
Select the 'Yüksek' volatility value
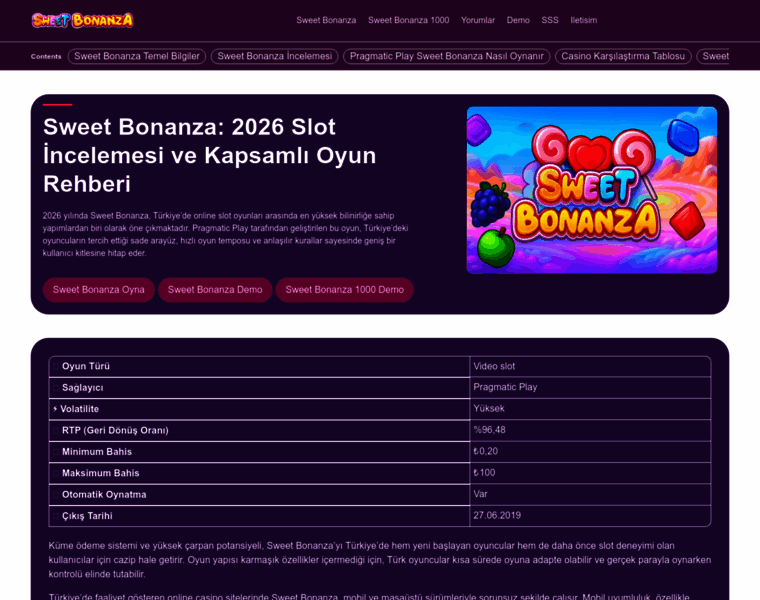click(x=489, y=409)
